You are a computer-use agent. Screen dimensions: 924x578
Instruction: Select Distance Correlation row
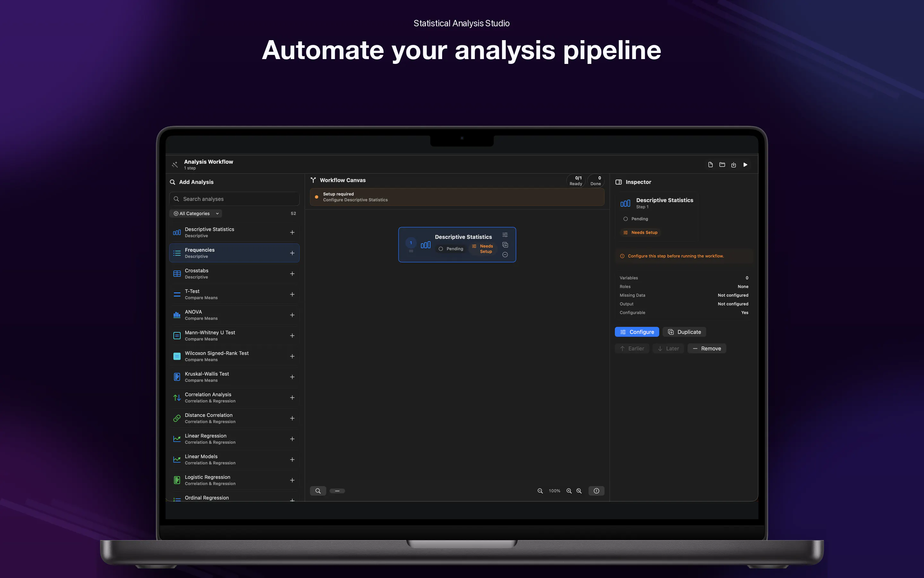click(234, 418)
